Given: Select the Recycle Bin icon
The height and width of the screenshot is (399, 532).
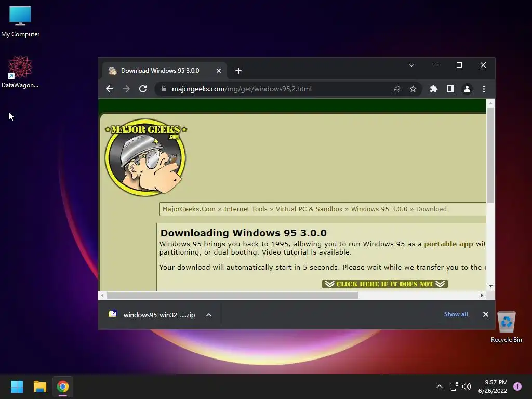Looking at the screenshot, I should click(x=506, y=327).
